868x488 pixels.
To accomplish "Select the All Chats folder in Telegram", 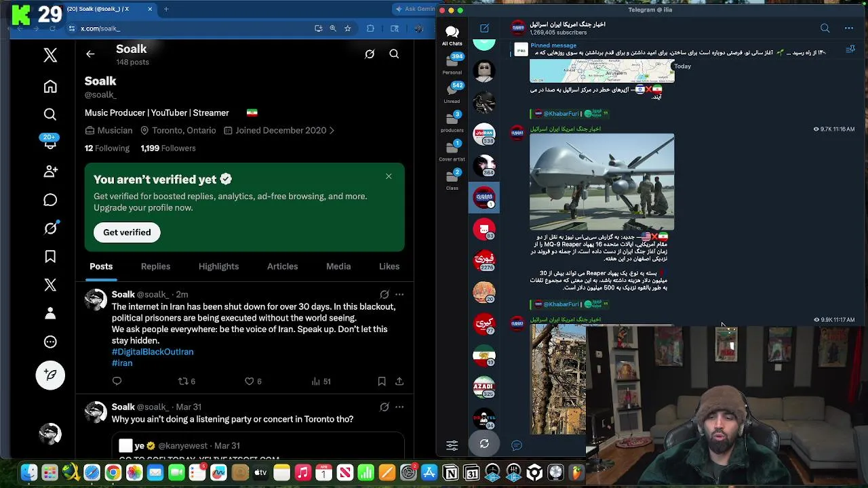I will point(452,35).
